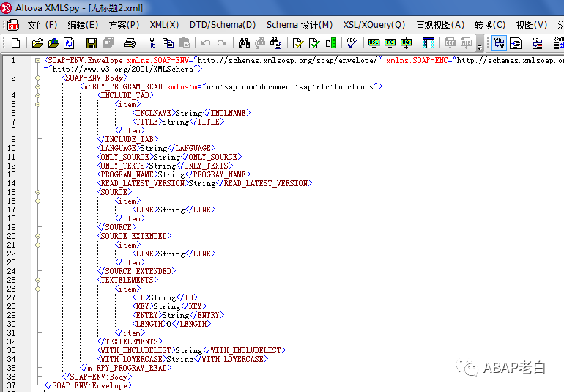
Task: Open Find with the binoculars icon
Action: tap(244, 43)
